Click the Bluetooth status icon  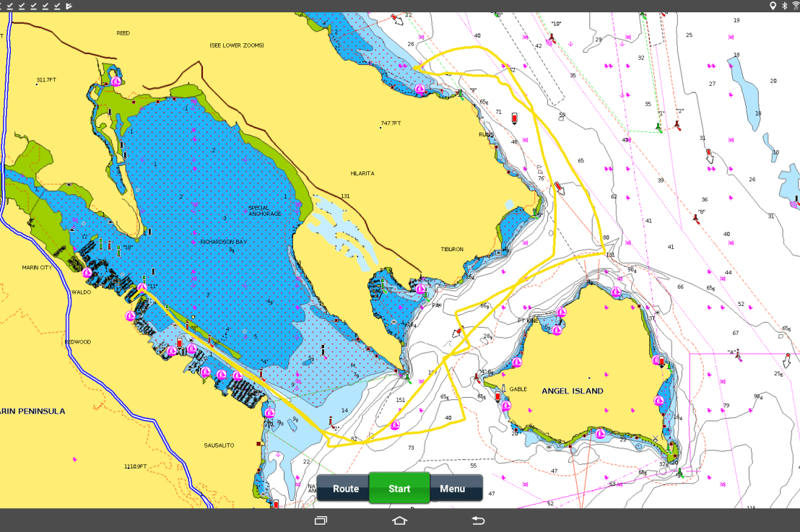(x=785, y=6)
